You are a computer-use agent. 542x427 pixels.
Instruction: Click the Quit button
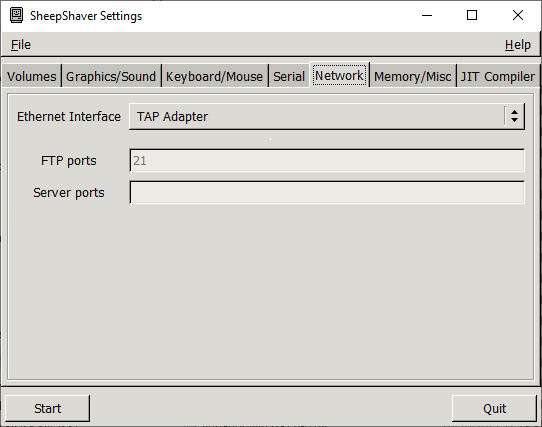pos(494,408)
